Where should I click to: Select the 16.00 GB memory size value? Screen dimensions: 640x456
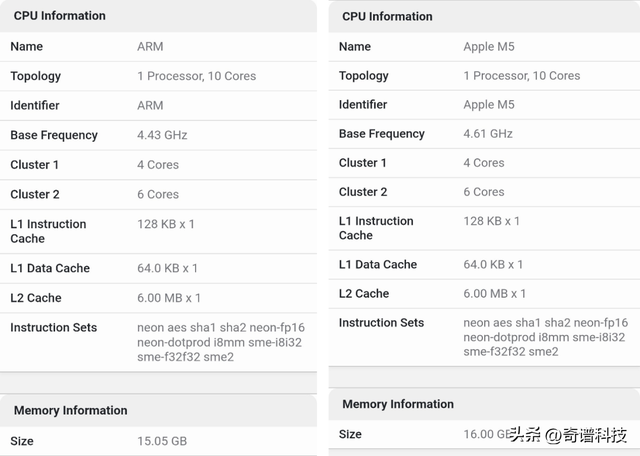pos(486,434)
